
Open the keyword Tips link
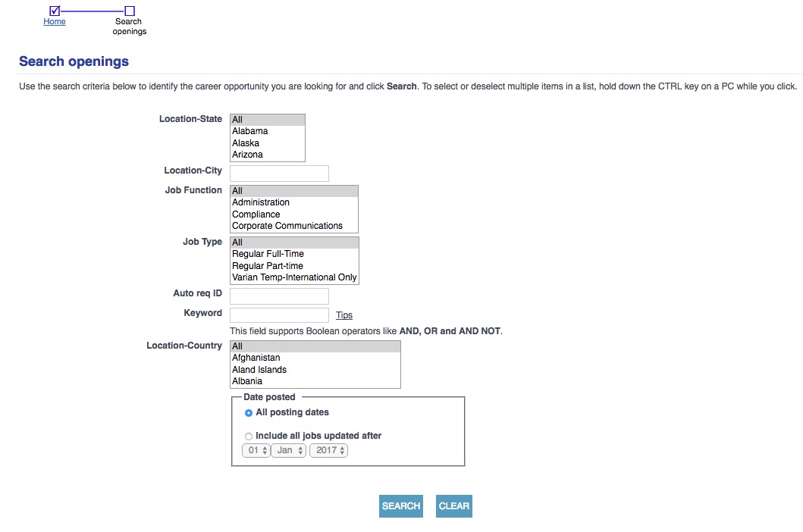(x=344, y=315)
